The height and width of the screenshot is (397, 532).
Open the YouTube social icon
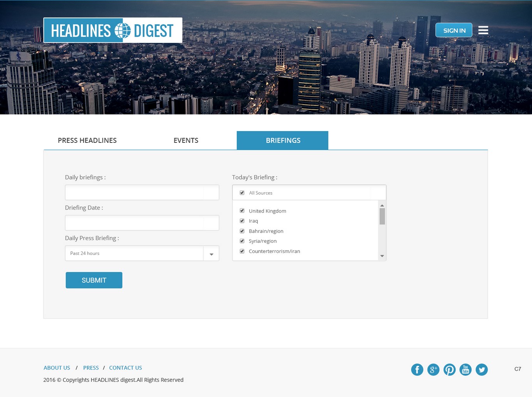(x=465, y=370)
